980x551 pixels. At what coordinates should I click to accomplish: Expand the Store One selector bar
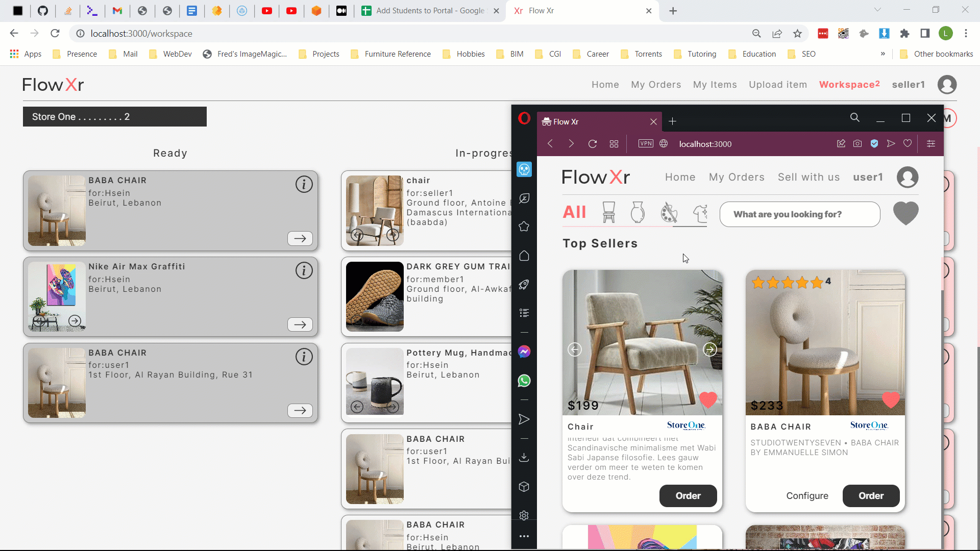114,117
